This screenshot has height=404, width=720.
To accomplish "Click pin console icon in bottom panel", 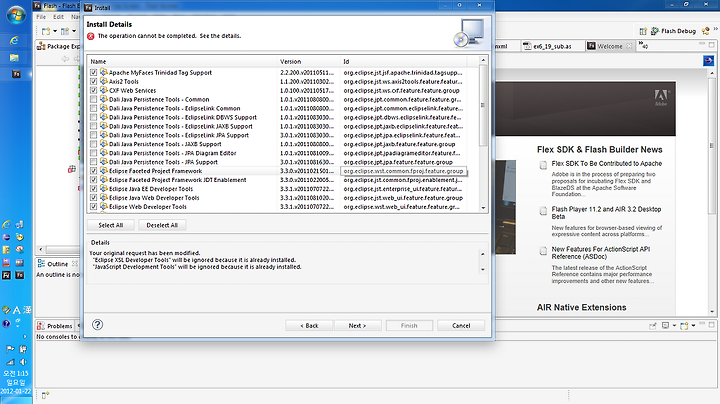I will (x=652, y=326).
